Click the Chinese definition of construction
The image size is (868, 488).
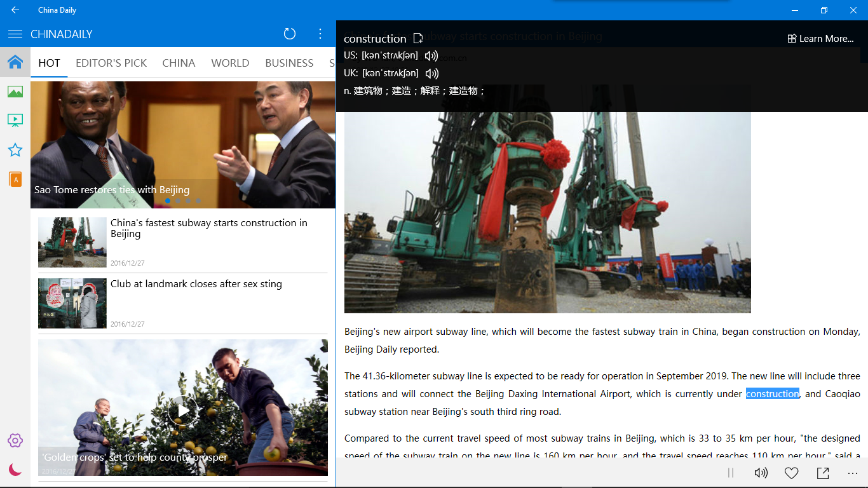(x=415, y=91)
